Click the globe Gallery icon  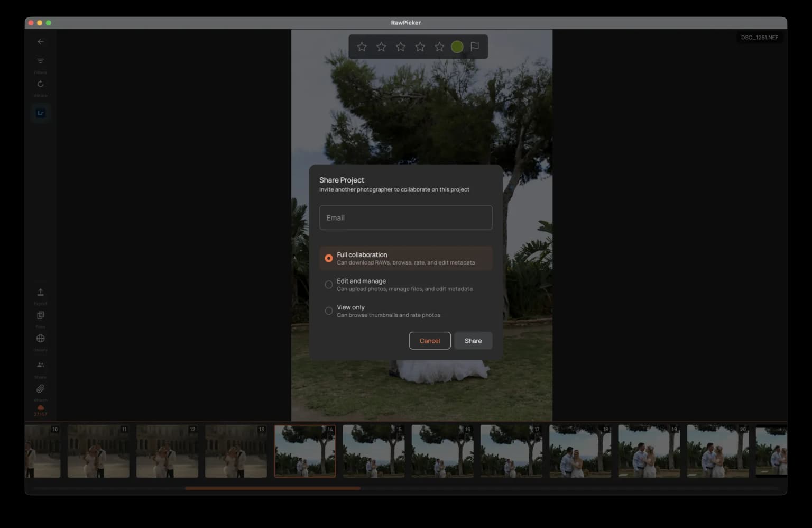[41, 339]
